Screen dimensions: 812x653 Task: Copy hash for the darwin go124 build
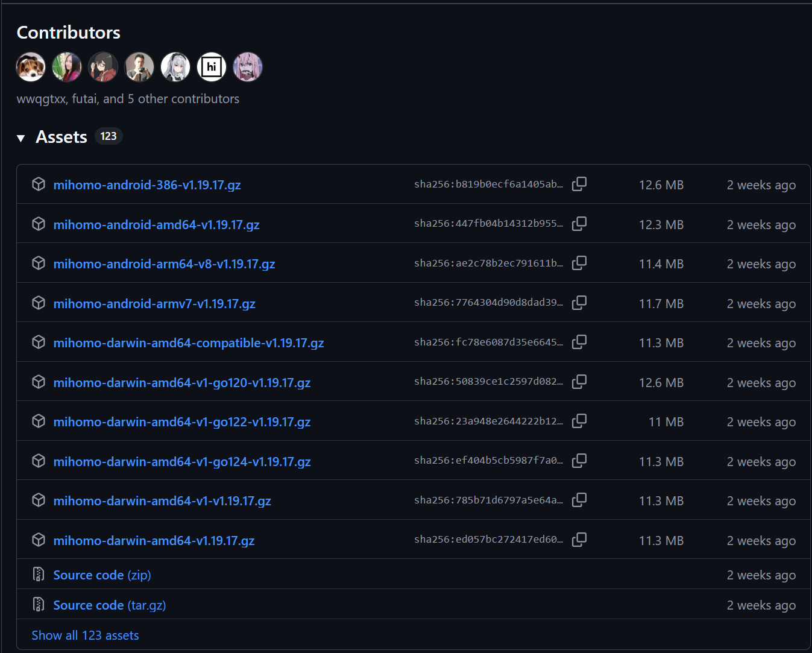pos(579,461)
